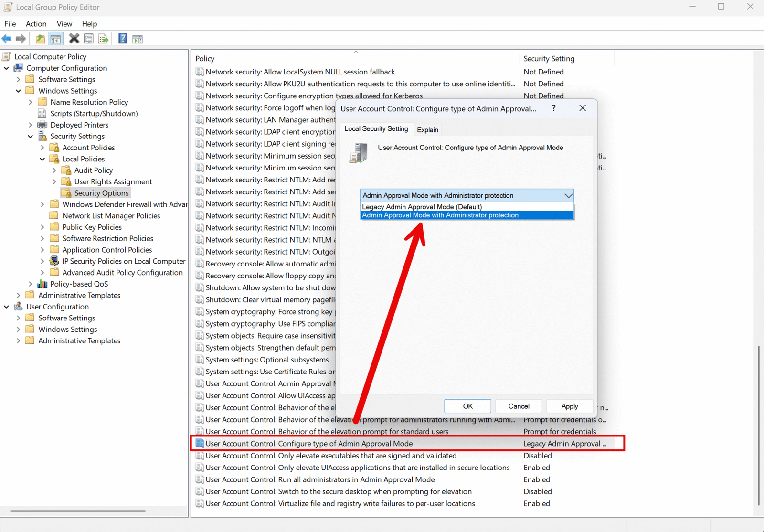Select the Delete (X) toolbar icon
The image size is (764, 532).
[74, 39]
